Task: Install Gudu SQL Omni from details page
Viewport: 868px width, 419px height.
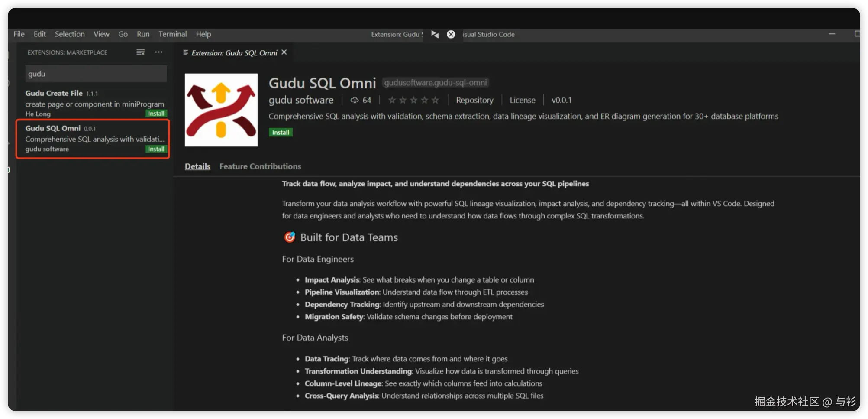Action: point(281,133)
